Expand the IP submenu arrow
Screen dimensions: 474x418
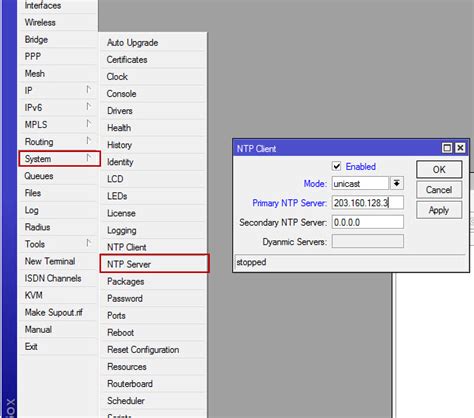(x=88, y=89)
